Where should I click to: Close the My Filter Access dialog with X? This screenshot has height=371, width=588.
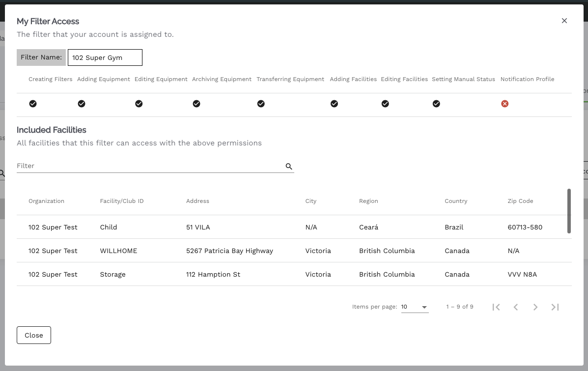[564, 21]
